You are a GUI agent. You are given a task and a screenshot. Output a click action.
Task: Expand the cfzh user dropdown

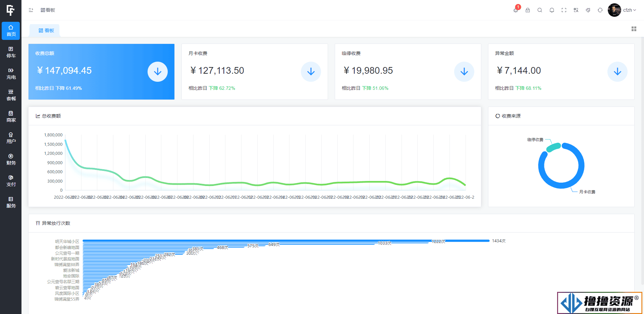click(630, 10)
